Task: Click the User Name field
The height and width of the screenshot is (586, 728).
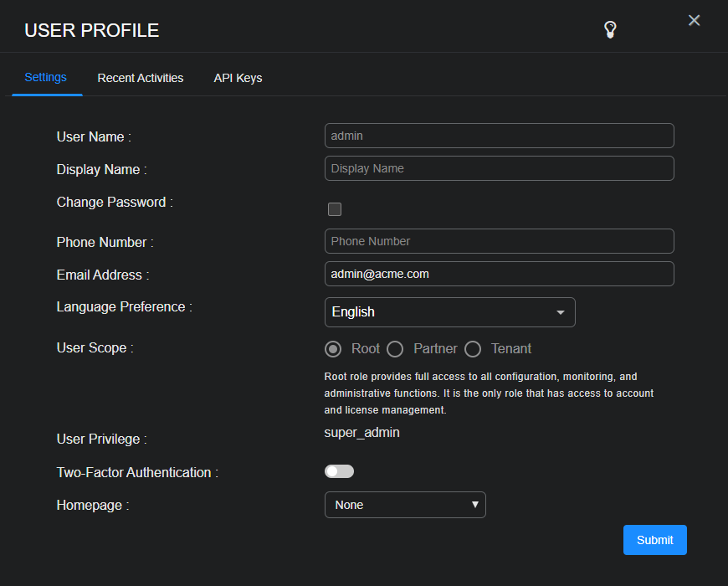Action: [499, 136]
